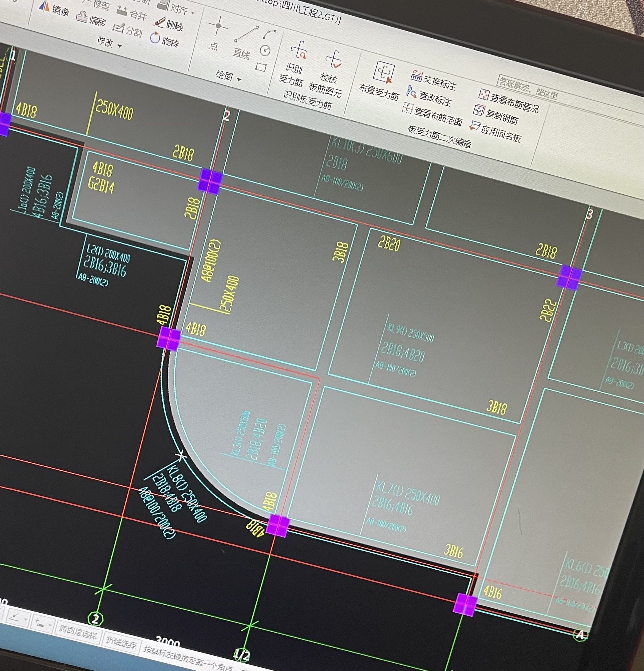Click the 板受力筋二次编辑 group label
Screen dimensions: 644x671
point(439,136)
